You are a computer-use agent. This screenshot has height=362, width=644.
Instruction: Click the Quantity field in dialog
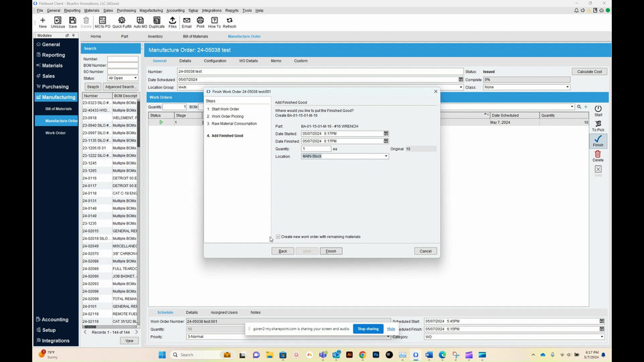[316, 149]
